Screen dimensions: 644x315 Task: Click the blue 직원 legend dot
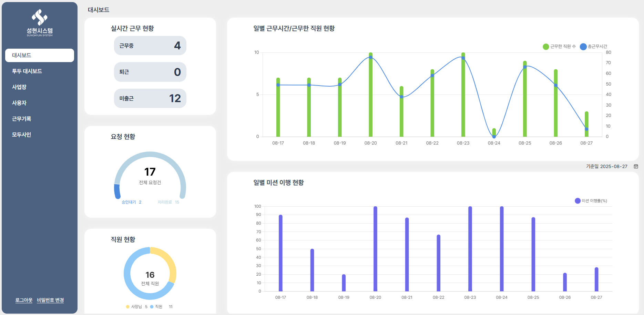click(x=152, y=307)
